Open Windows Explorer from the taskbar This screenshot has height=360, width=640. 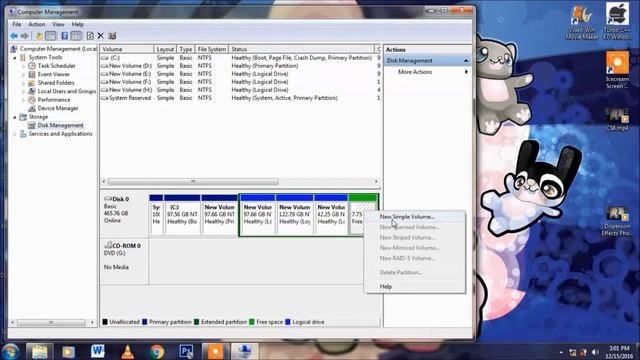point(40,351)
